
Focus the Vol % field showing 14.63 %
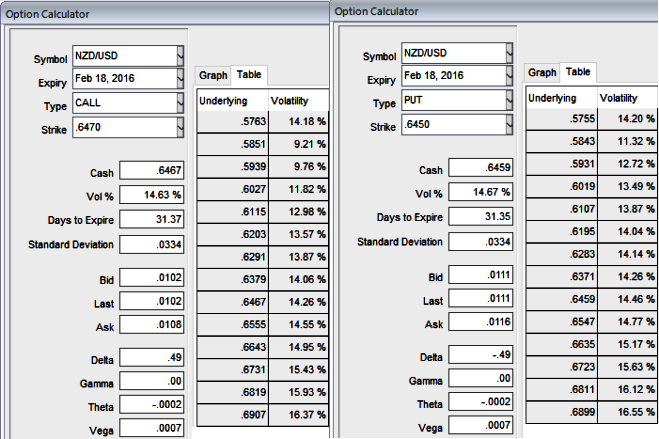click(147, 195)
